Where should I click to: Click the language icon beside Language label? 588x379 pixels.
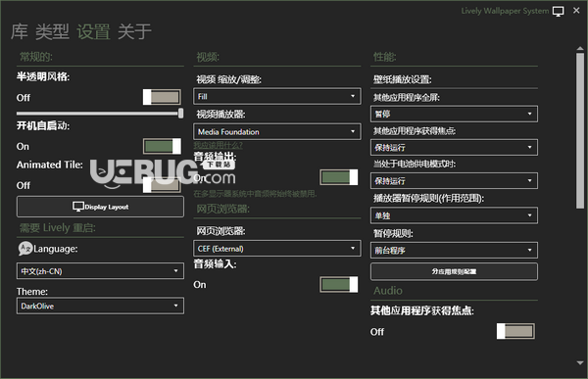coord(25,248)
